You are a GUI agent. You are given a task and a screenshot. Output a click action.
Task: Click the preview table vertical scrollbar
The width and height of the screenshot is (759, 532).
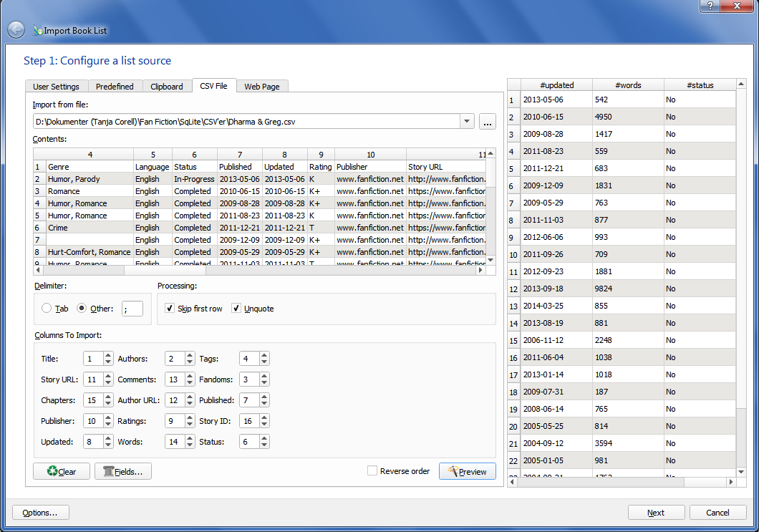741,278
